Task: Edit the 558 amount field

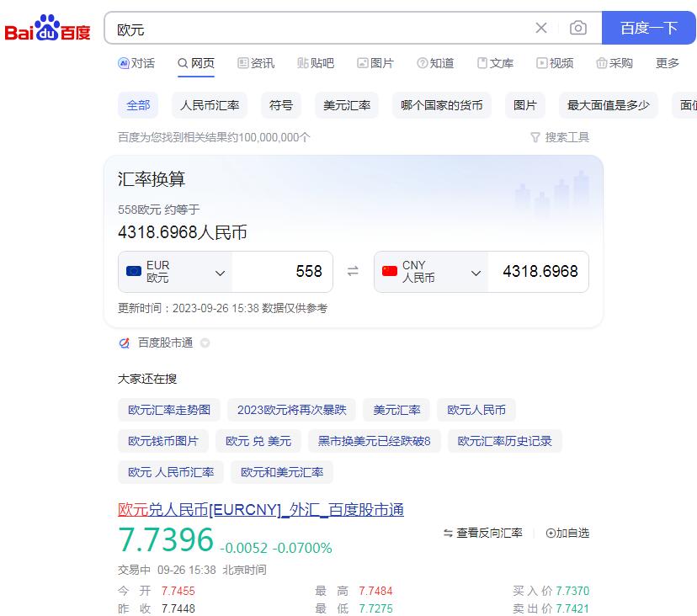Action: tap(282, 272)
